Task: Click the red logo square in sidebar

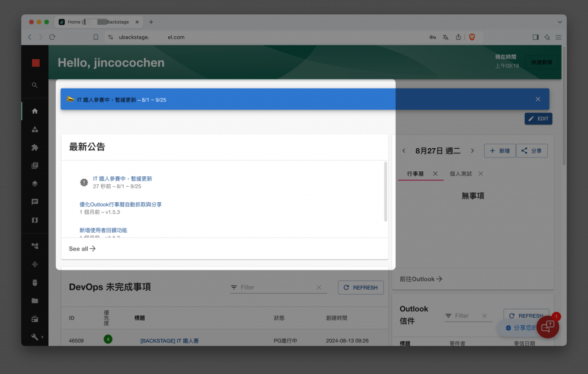Action: (x=36, y=63)
